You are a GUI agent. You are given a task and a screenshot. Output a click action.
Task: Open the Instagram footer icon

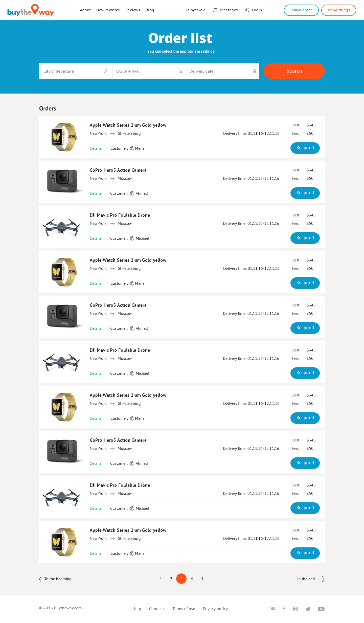click(295, 609)
